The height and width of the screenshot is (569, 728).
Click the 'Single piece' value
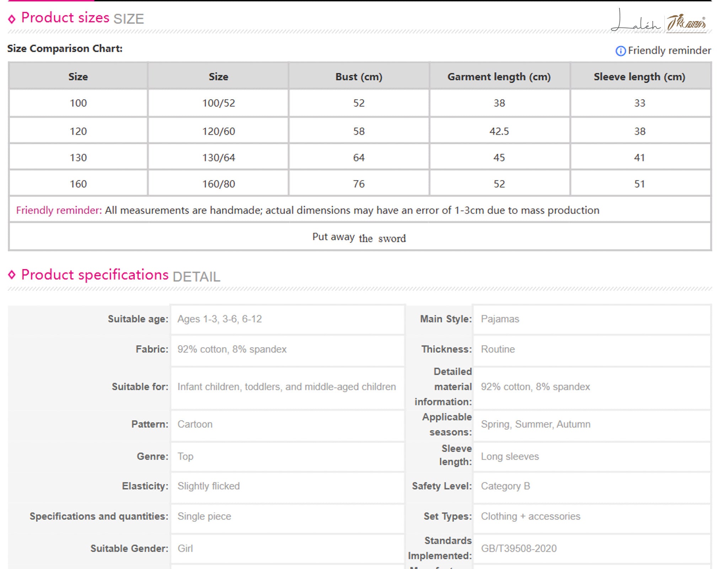point(204,516)
